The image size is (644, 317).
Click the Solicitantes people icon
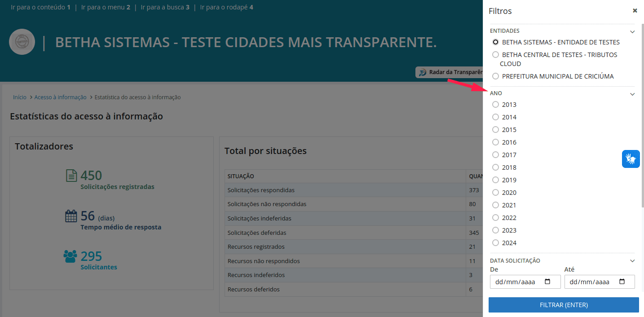click(71, 256)
